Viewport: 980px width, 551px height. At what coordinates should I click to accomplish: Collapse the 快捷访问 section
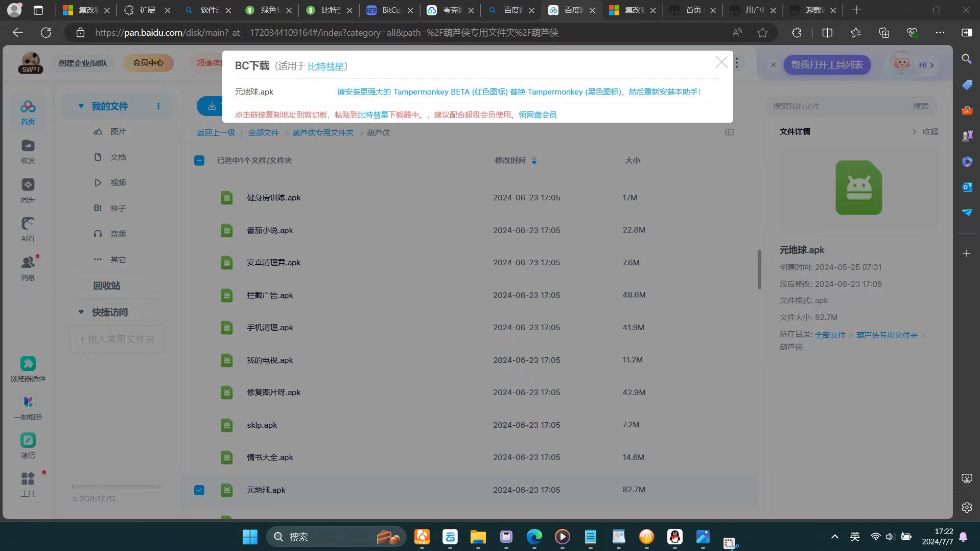coord(81,312)
